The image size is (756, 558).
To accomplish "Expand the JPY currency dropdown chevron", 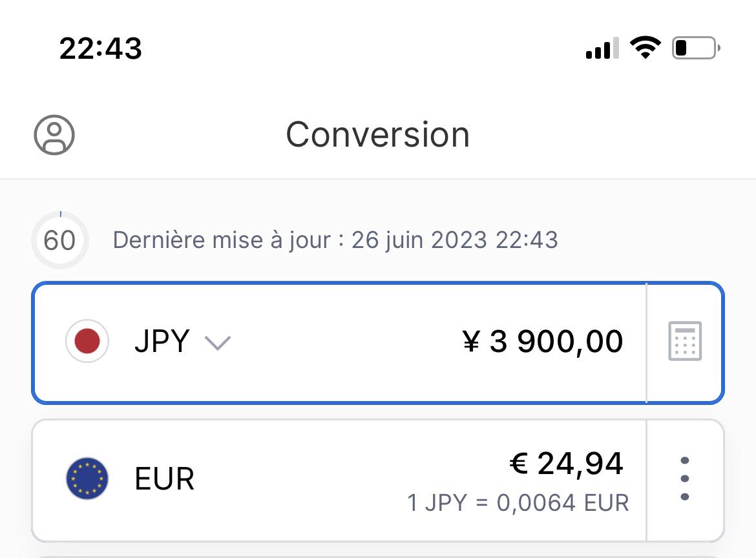I will click(218, 343).
